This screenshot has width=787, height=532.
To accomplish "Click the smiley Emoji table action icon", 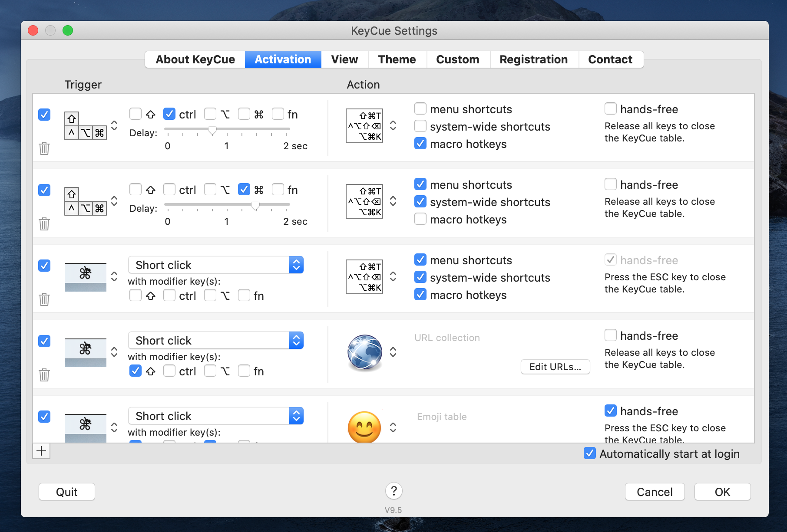I will (x=364, y=427).
